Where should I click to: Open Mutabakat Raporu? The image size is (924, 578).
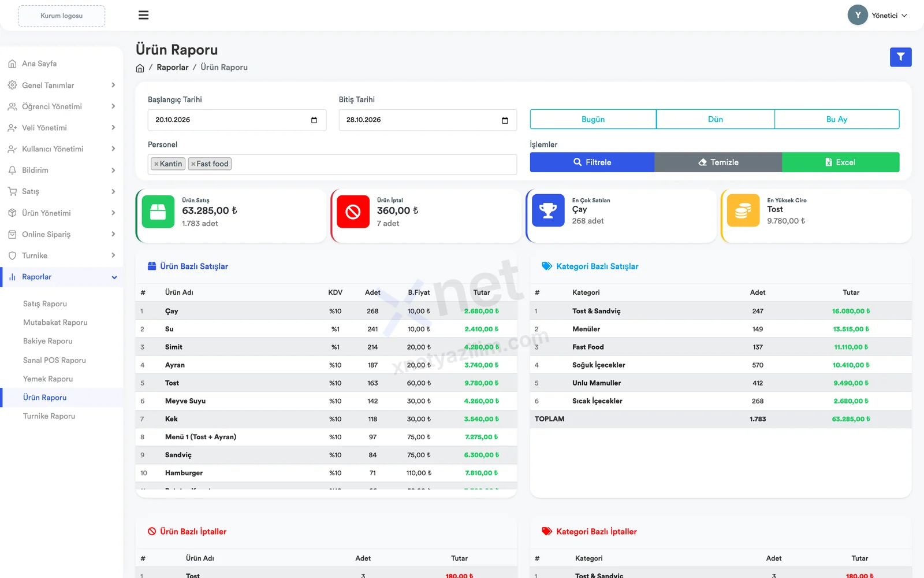(55, 323)
